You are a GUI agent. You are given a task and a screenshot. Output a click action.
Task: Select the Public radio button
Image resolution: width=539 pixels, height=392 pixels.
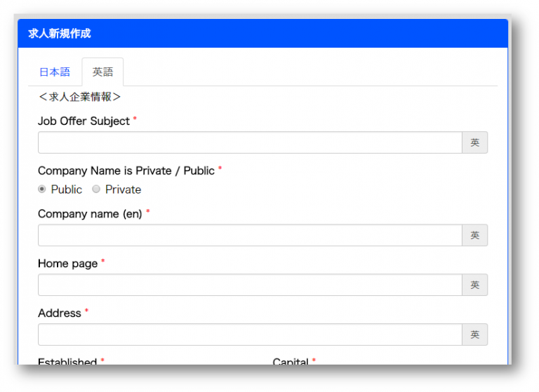pos(42,189)
